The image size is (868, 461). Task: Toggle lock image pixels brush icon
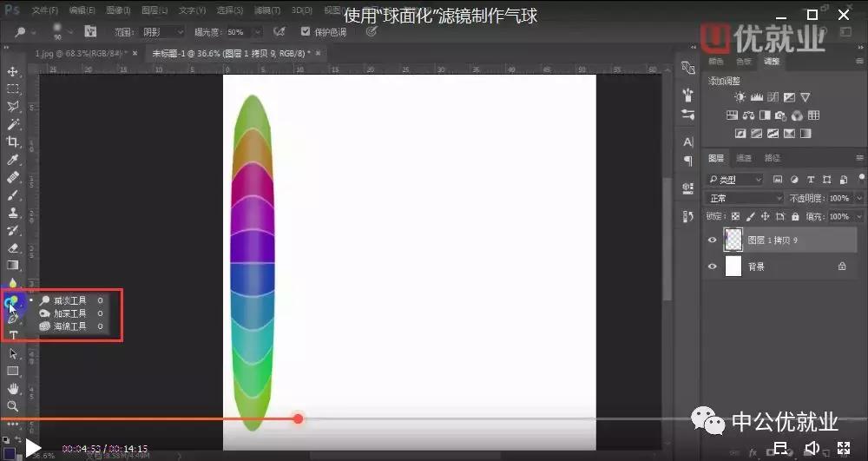750,216
